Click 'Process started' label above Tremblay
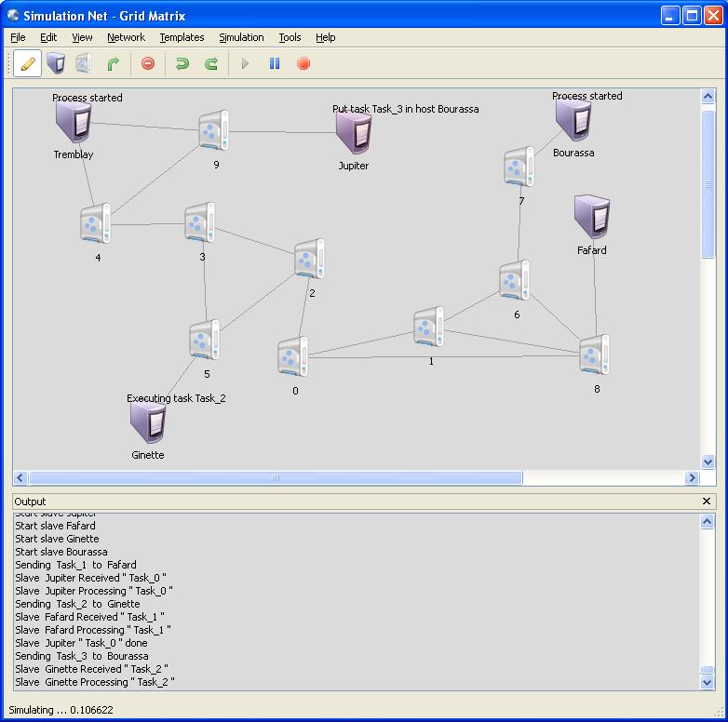The width and height of the screenshot is (728, 722). [x=88, y=98]
